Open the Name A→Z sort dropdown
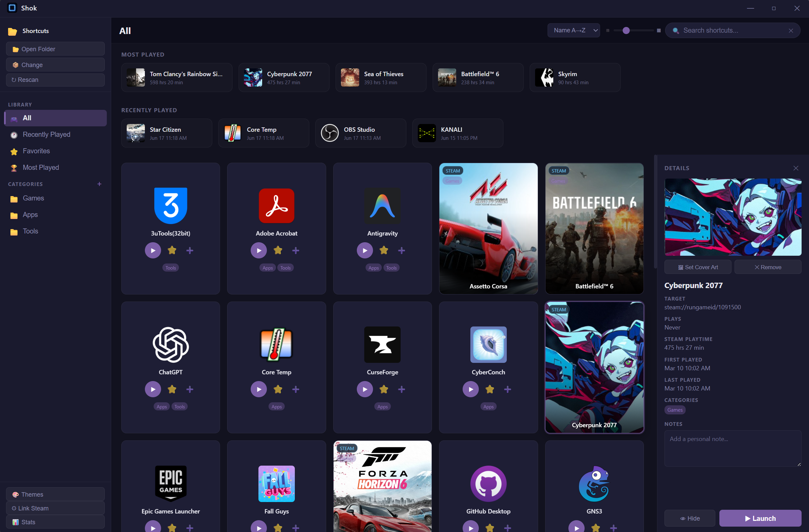Image resolution: width=809 pixels, height=532 pixels. [574, 30]
